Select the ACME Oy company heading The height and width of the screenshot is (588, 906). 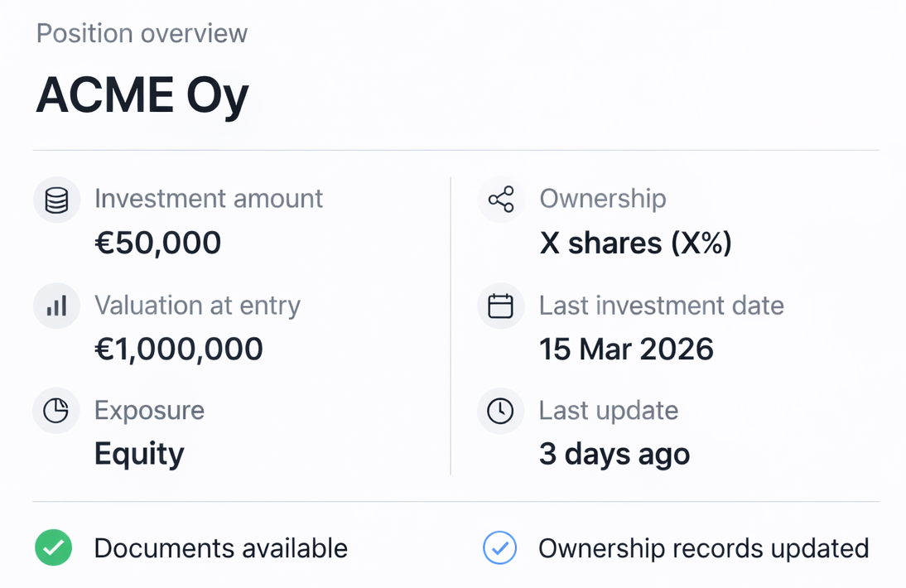pos(142,96)
